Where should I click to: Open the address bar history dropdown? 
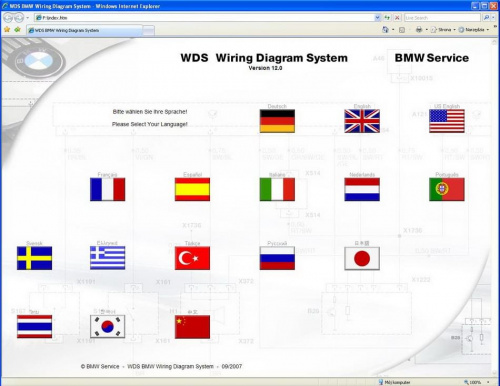(x=377, y=17)
